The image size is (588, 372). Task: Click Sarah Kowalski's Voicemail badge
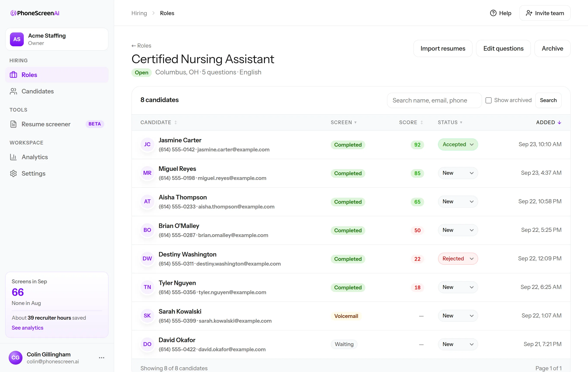346,316
